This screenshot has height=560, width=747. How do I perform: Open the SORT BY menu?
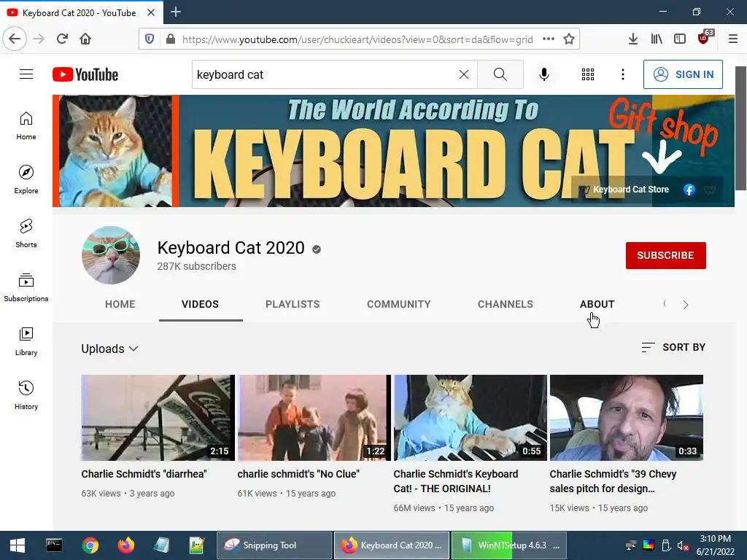coord(673,347)
